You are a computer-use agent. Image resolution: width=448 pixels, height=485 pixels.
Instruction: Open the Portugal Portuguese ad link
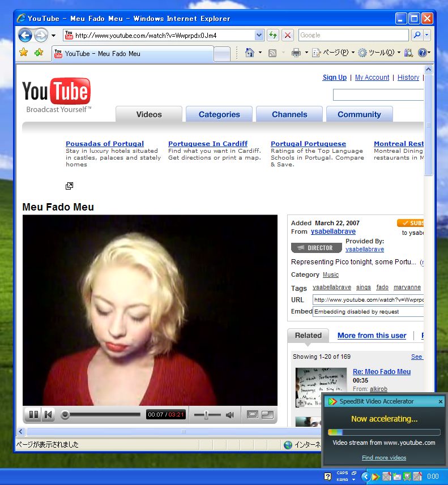coord(308,144)
